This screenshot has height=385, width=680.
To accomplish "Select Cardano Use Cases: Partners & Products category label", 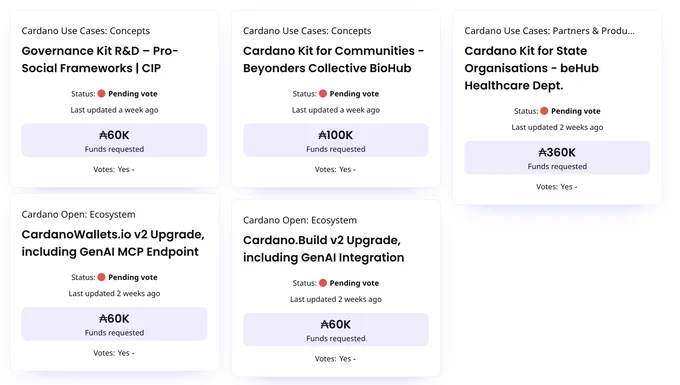I will [549, 31].
